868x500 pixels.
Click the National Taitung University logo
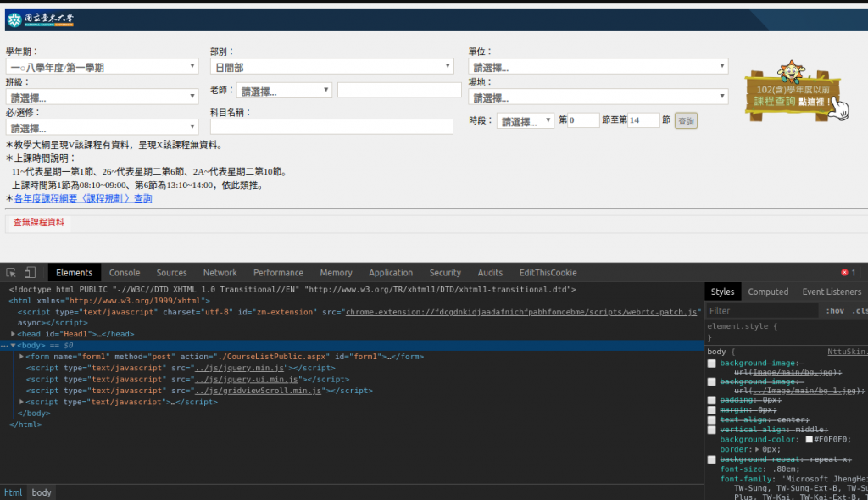pos(40,20)
